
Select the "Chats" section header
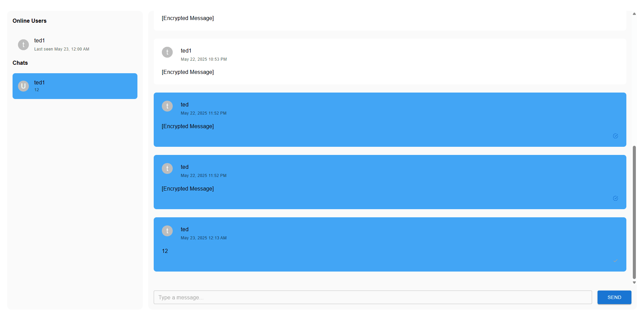20,63
